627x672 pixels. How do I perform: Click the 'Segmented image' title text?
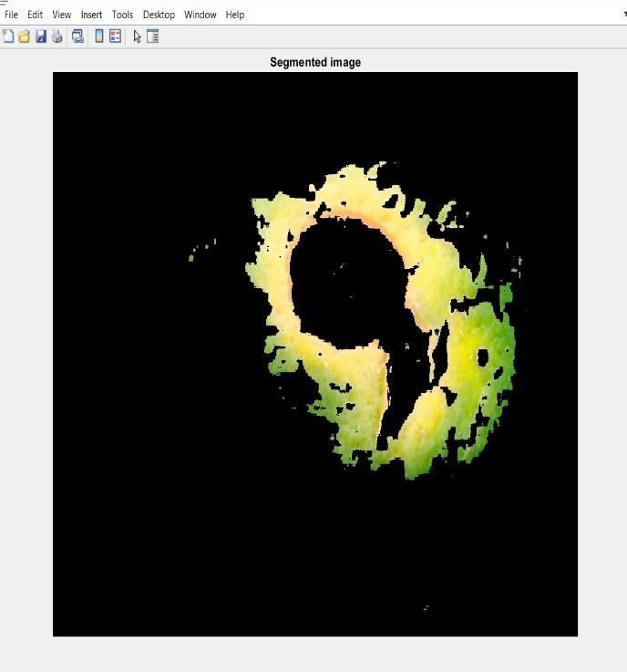pos(315,62)
